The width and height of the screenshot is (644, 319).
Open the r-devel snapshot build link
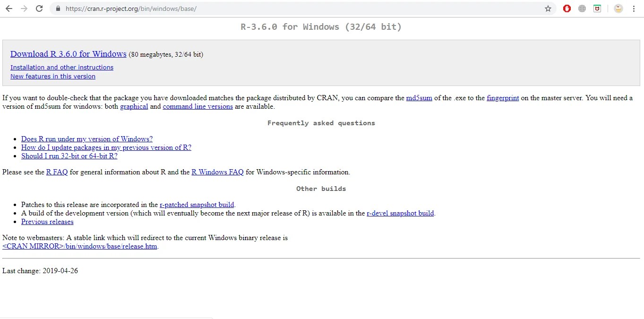coord(400,213)
